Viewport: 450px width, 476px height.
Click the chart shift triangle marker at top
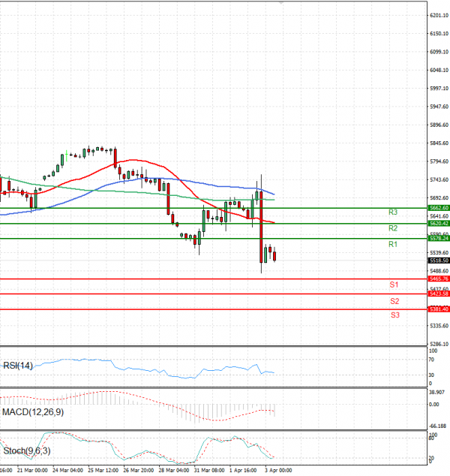(x=281, y=3)
